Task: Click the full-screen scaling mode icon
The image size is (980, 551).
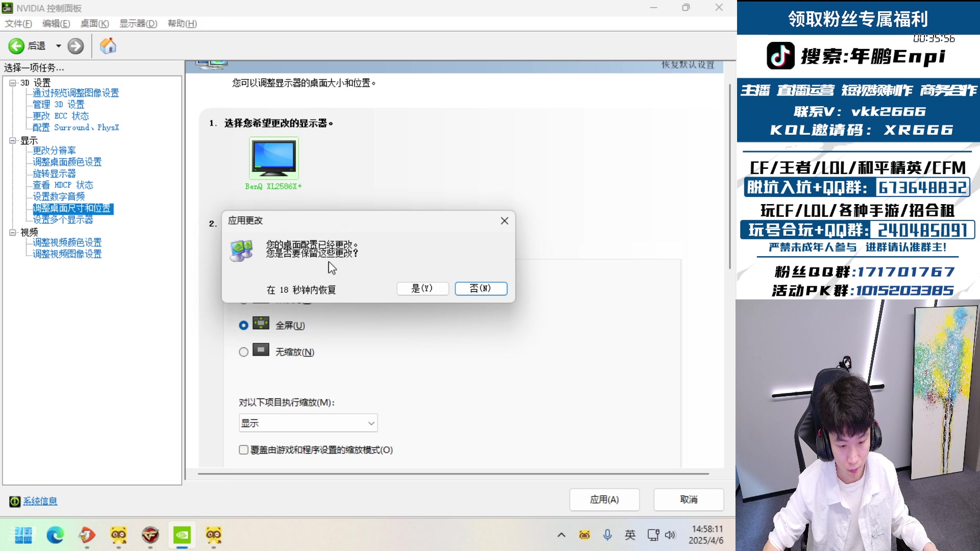Action: tap(261, 323)
